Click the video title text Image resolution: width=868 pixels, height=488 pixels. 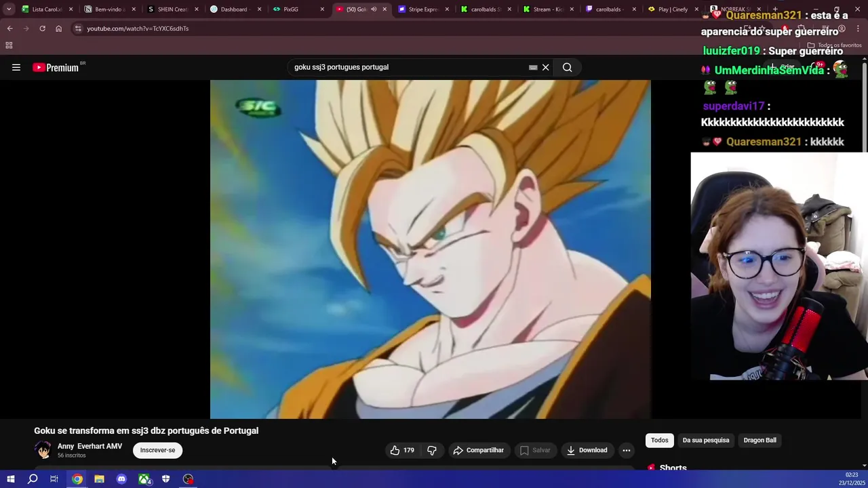[146, 430]
